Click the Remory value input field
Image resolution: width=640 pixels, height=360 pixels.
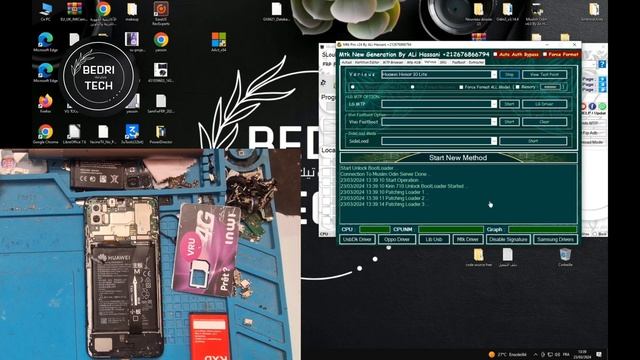pos(550,87)
